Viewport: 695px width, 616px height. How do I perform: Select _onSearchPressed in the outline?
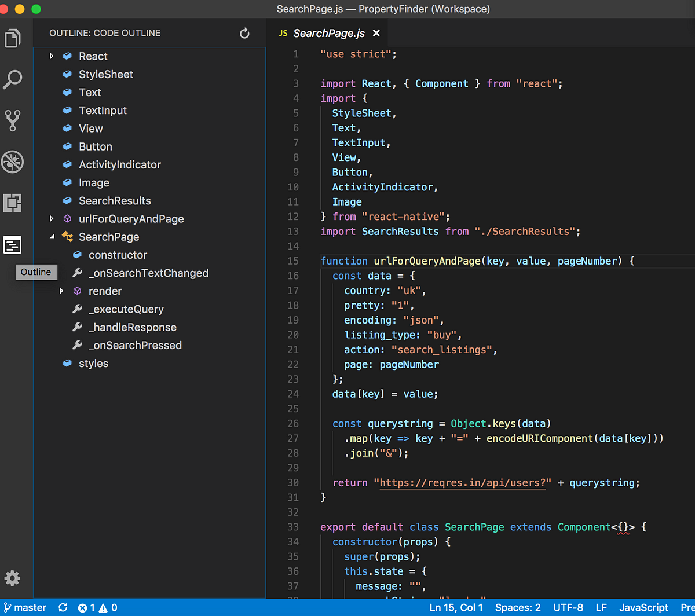click(x=135, y=345)
